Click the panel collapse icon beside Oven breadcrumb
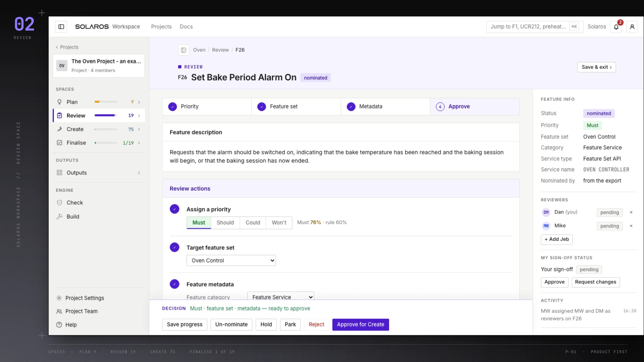Screen dimensions: 644x362 (184, 50)
